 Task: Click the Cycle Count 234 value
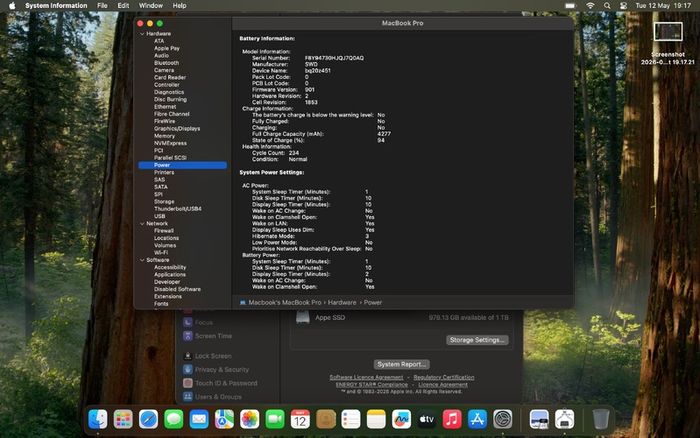(294, 153)
